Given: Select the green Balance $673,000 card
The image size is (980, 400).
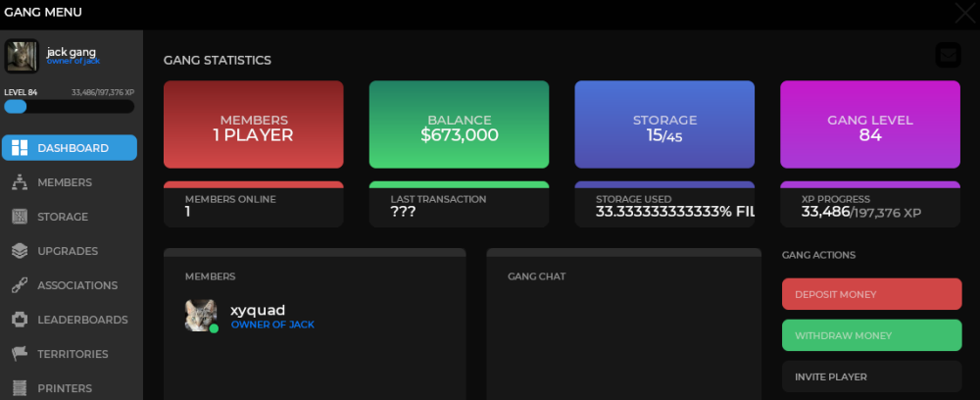Looking at the screenshot, I should pos(459,125).
